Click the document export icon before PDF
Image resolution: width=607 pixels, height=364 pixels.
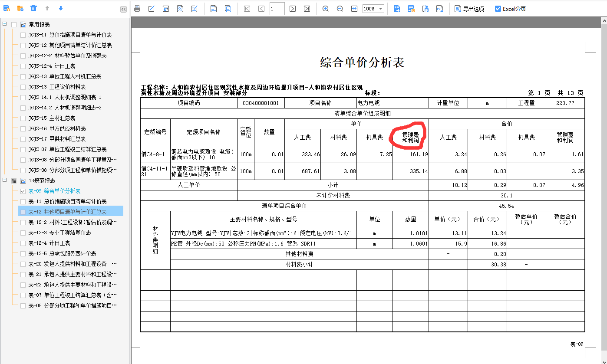(426, 9)
